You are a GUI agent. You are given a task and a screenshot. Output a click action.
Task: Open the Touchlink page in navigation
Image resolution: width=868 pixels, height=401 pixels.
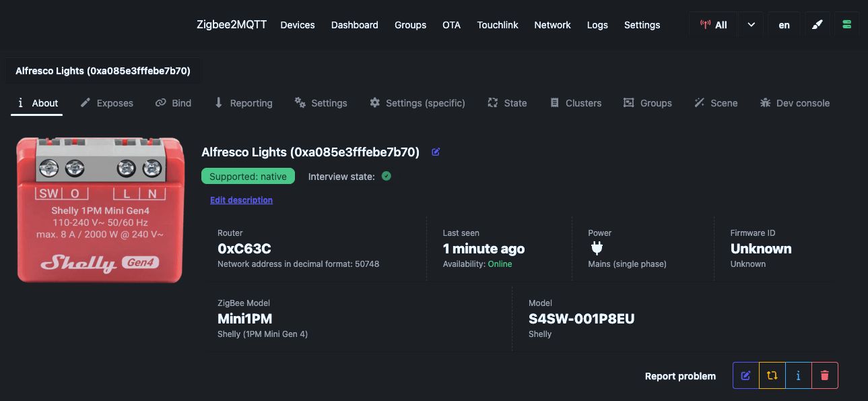pos(498,25)
